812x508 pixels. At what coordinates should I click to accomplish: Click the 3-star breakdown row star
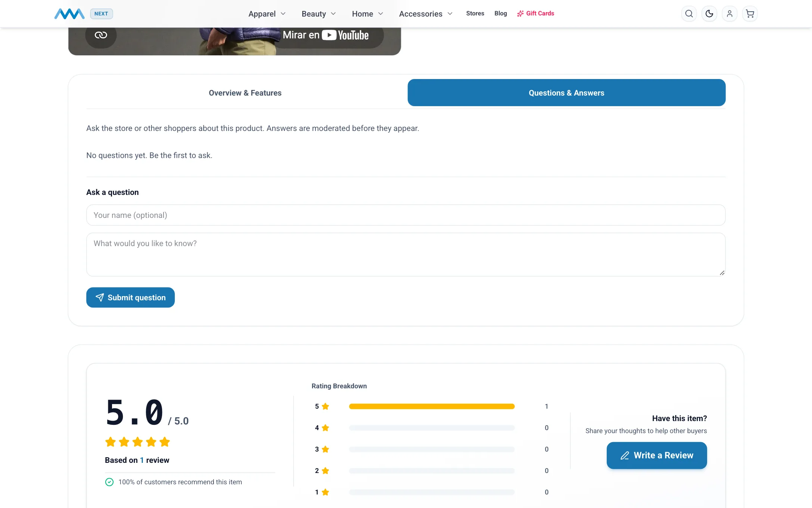[326, 449]
